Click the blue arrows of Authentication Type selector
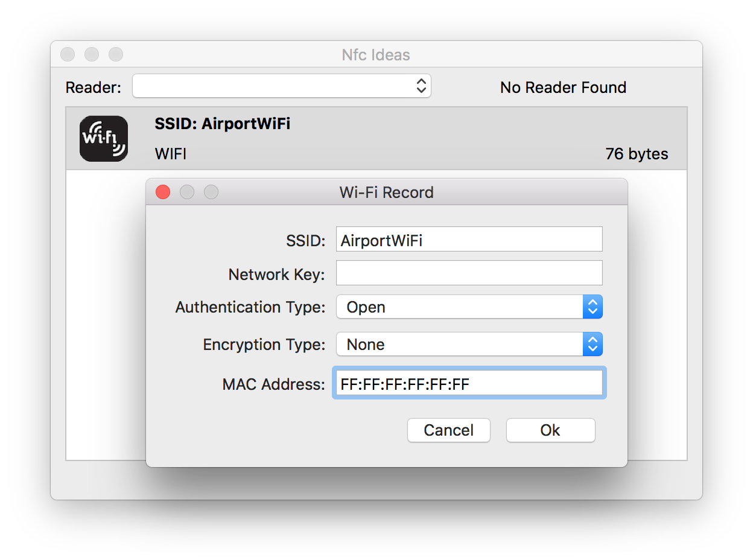Viewport: 753px width, 560px height. click(593, 307)
